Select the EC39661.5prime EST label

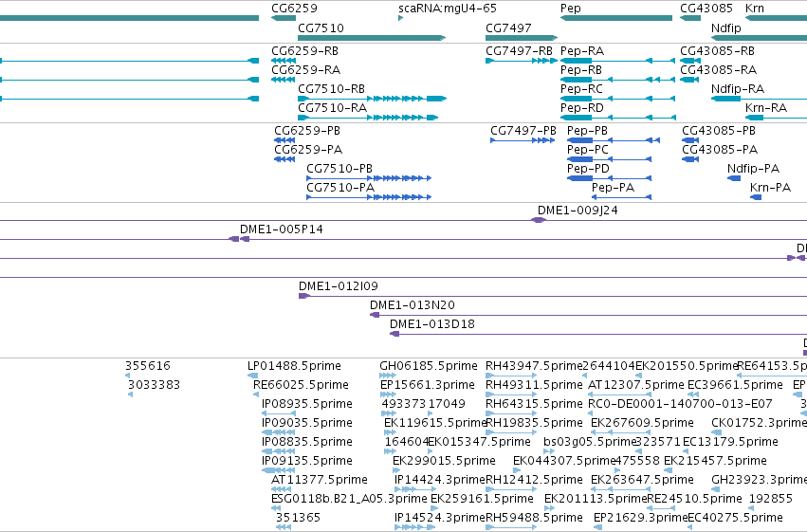pos(736,385)
